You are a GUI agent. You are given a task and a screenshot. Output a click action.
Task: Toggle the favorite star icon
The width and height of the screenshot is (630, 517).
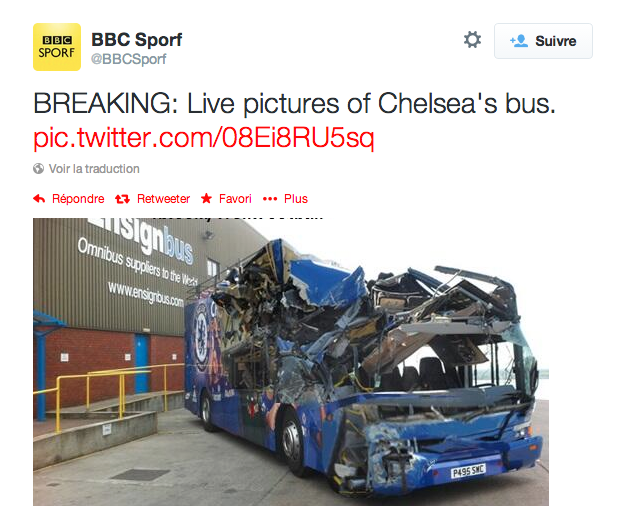pyautogui.click(x=207, y=199)
